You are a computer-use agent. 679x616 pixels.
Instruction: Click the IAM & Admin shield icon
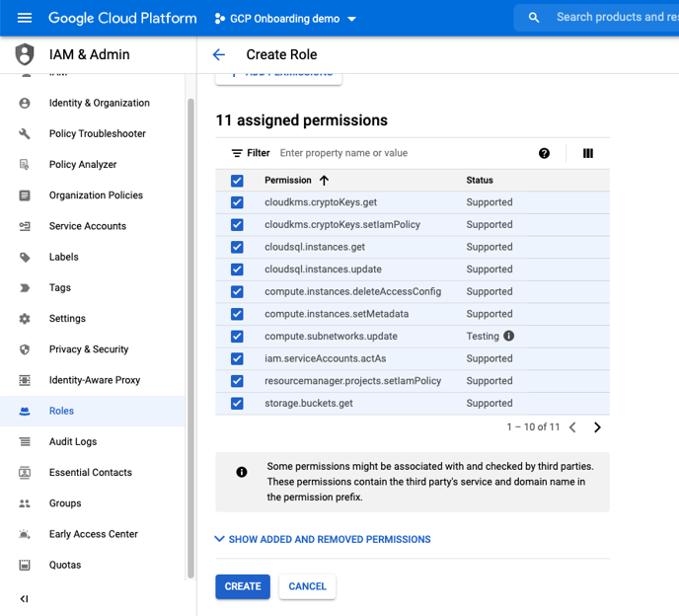[25, 54]
